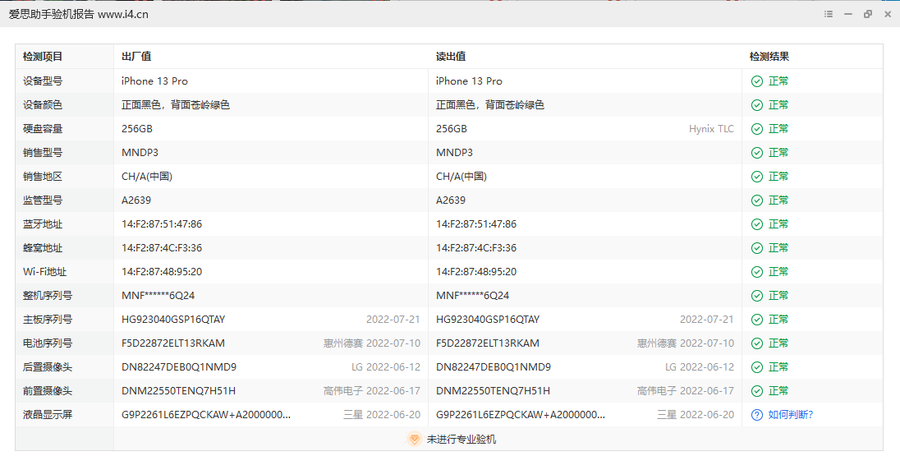Click the green check icon for 销售型号

757,153
